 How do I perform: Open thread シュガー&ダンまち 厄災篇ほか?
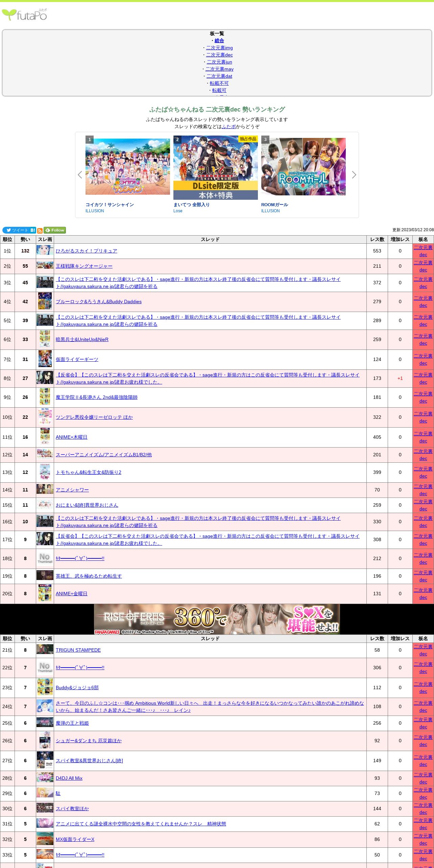(x=89, y=741)
